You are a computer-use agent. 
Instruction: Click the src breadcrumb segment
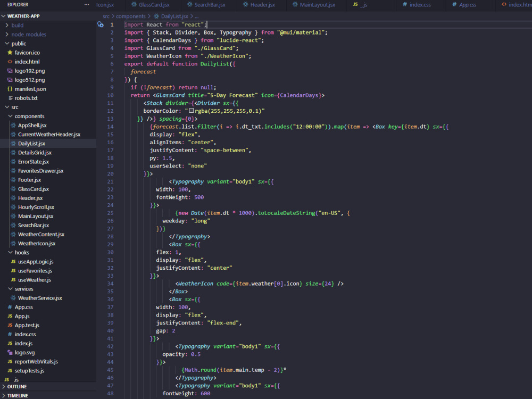click(x=106, y=16)
